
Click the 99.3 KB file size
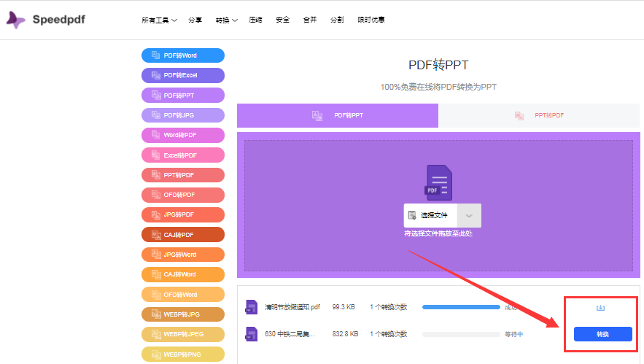click(344, 307)
